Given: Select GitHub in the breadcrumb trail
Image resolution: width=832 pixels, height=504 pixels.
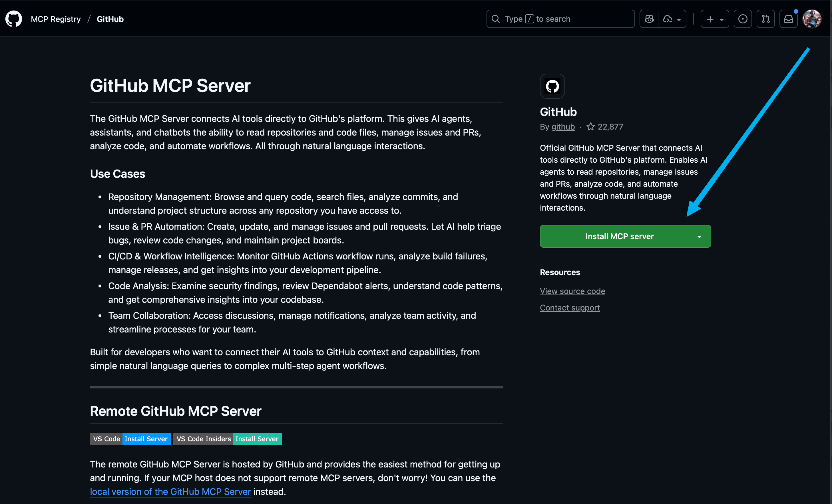Looking at the screenshot, I should click(x=110, y=19).
